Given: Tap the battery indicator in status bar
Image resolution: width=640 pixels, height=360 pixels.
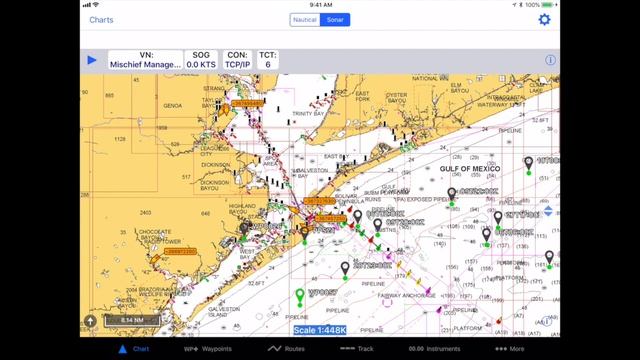Looking at the screenshot, I should tap(547, 5).
